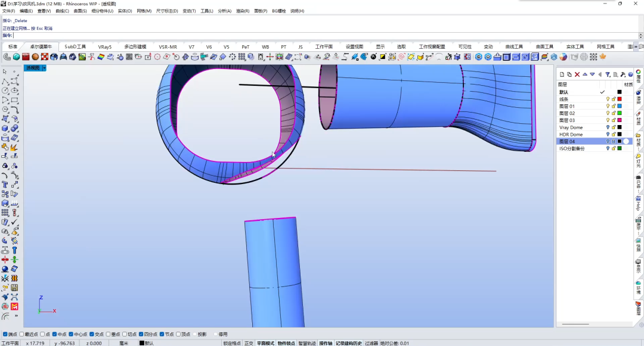The image size is (644, 346).
Task: Select the Vray Dome layer row
Action: (x=595, y=127)
